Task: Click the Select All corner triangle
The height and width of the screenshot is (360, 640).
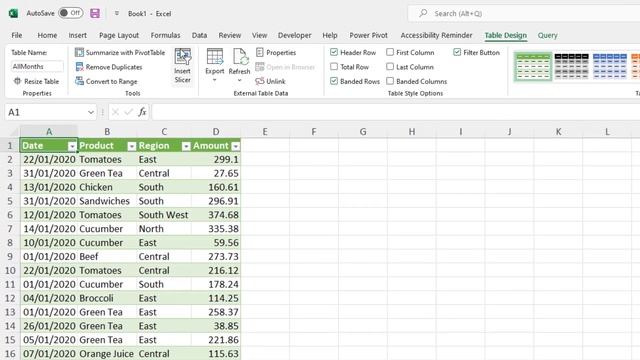Action: coord(15,132)
